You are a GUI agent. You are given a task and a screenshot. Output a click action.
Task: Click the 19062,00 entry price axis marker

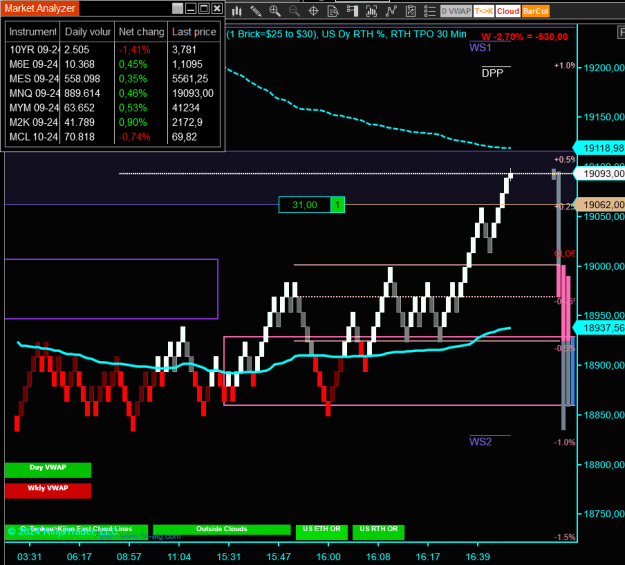point(601,205)
